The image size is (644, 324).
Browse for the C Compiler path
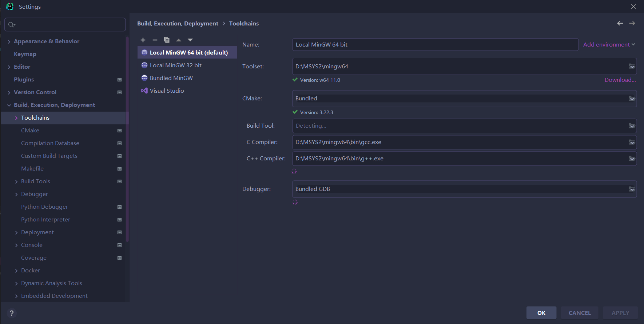tap(632, 142)
